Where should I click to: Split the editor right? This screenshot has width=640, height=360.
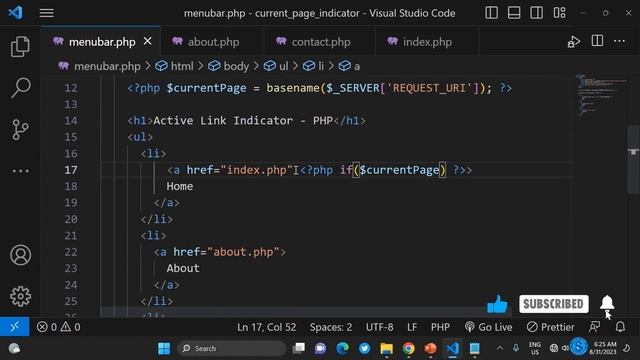point(597,41)
